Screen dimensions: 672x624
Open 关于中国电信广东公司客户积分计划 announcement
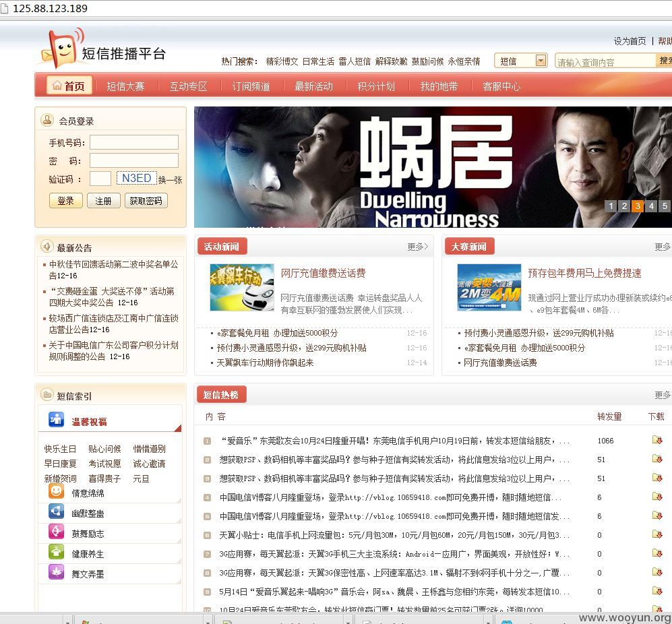pyautogui.click(x=113, y=350)
